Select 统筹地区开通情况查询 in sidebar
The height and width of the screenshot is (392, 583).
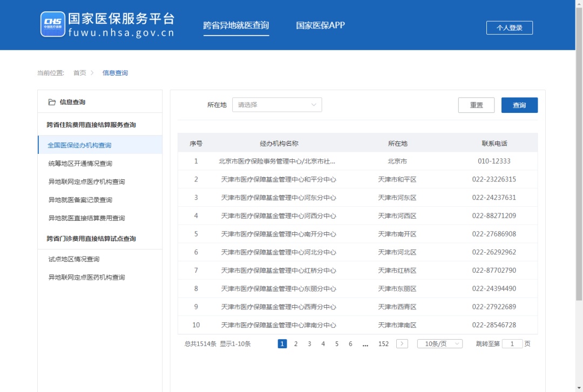pos(80,164)
